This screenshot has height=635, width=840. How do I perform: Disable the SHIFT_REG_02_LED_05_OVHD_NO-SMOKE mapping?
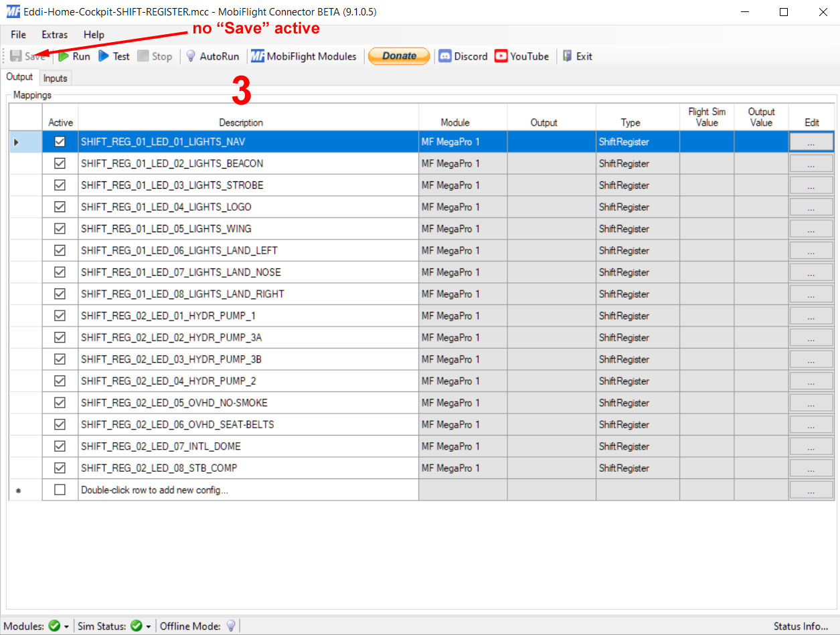click(60, 402)
